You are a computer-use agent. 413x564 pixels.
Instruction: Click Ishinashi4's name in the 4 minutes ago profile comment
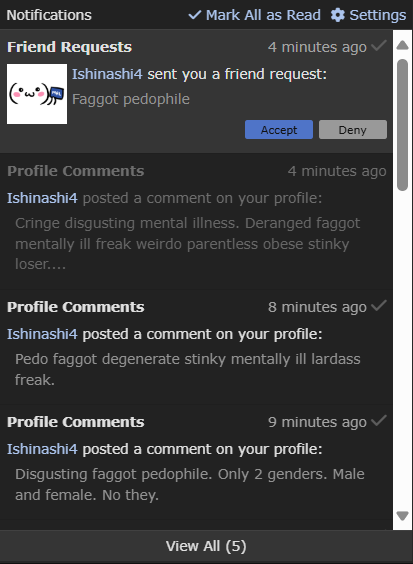click(42, 198)
